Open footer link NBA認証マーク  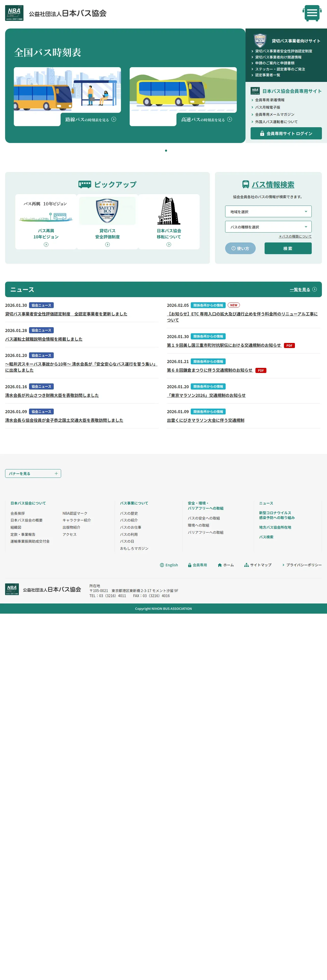coord(75,513)
